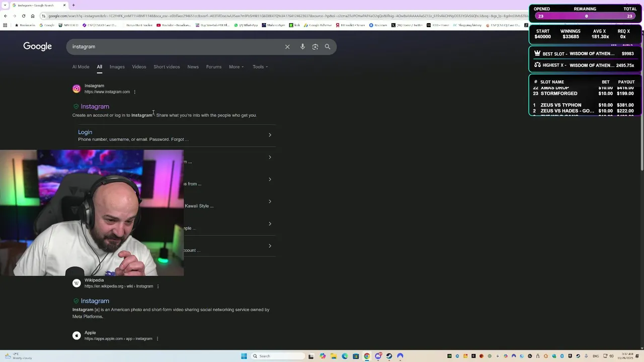Open Discord from taskbar

coord(378,356)
